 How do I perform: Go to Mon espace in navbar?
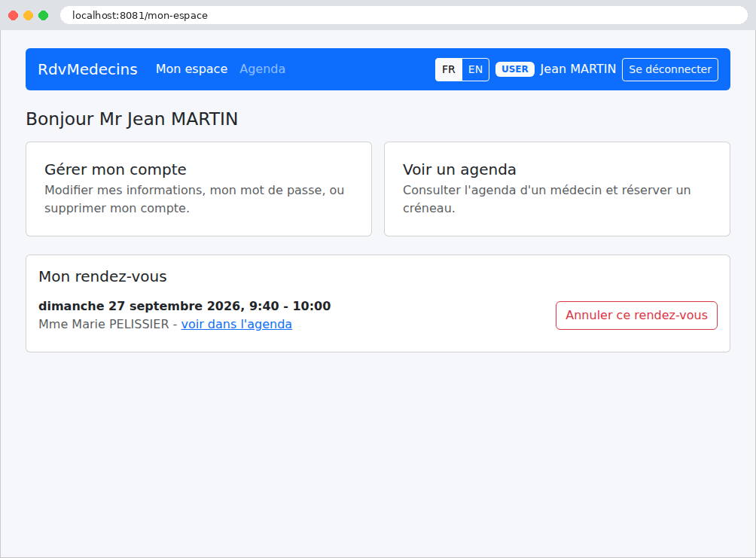(191, 69)
